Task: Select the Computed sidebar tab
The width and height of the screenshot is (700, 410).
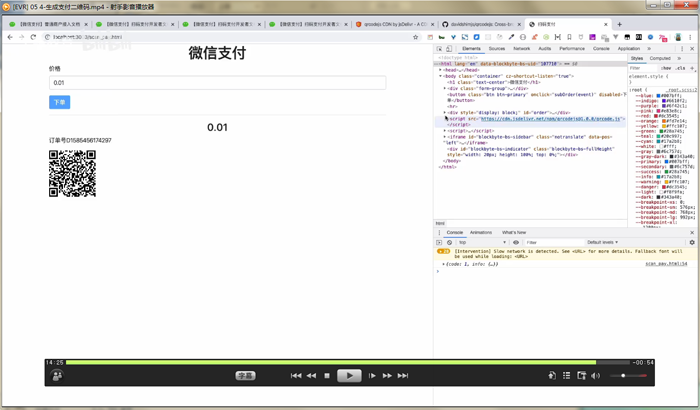Action: [660, 59]
